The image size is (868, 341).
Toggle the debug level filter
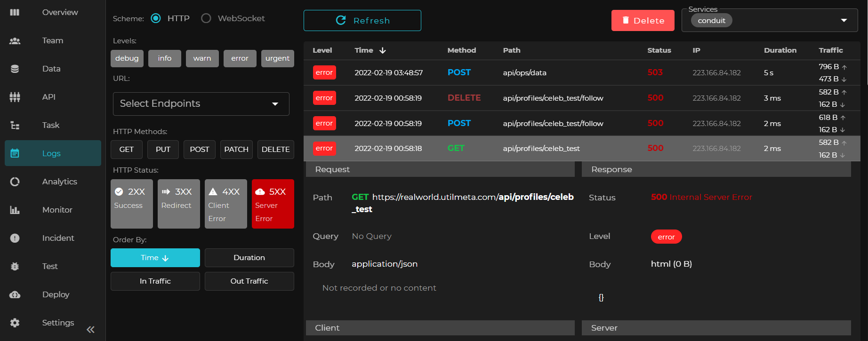pos(127,58)
